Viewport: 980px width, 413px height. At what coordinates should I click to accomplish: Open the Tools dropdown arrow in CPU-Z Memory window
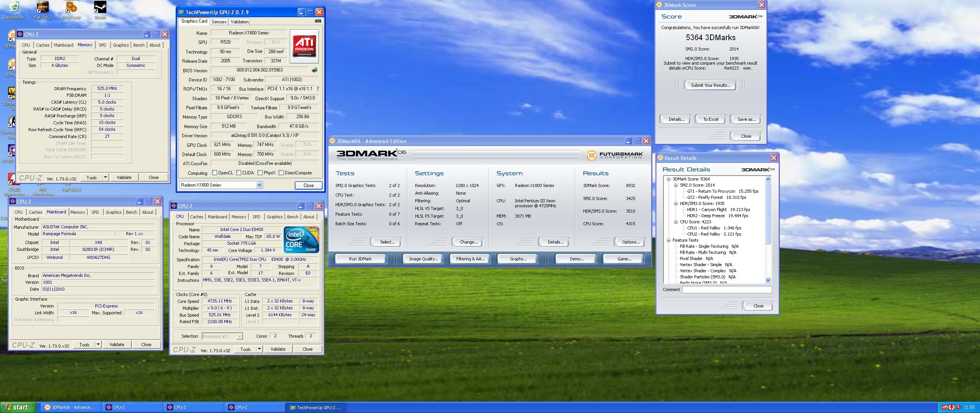(x=105, y=177)
